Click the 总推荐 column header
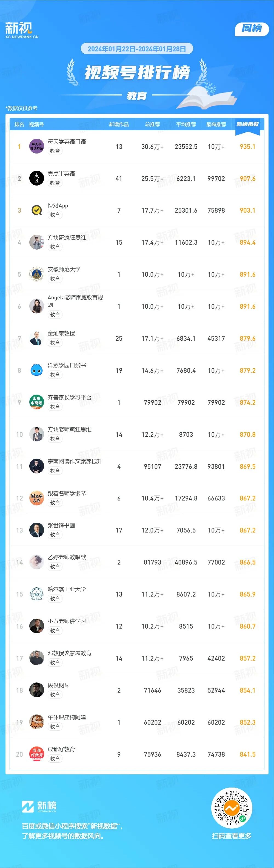 [152, 124]
